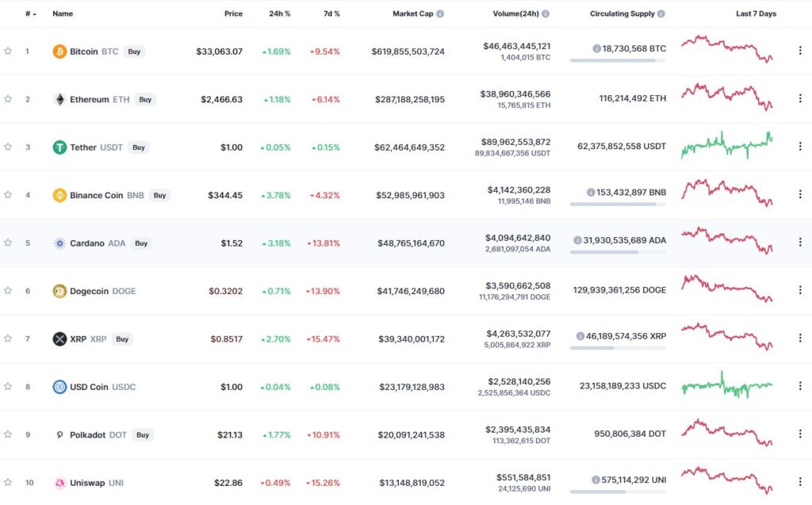
Task: Sort the table by Price column
Action: point(233,14)
